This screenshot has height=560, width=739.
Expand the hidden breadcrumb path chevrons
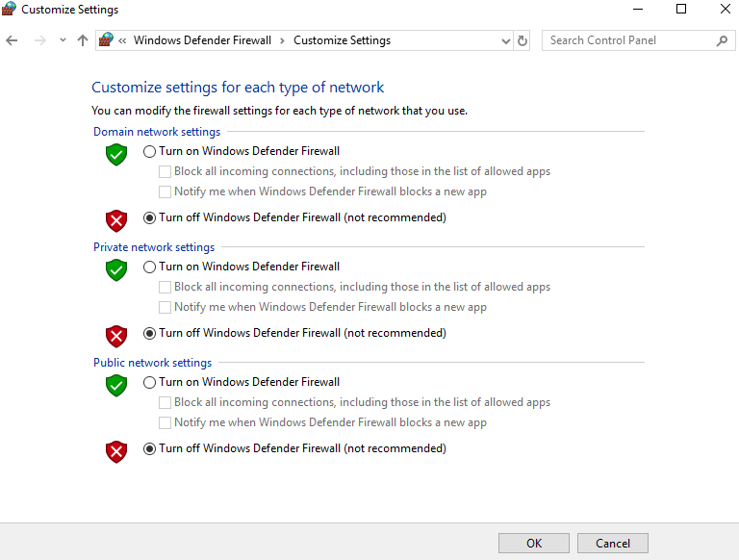pos(123,40)
